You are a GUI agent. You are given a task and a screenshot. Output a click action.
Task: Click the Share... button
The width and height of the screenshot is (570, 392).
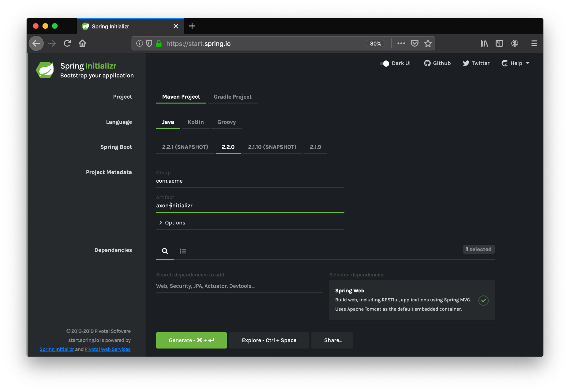tap(332, 340)
